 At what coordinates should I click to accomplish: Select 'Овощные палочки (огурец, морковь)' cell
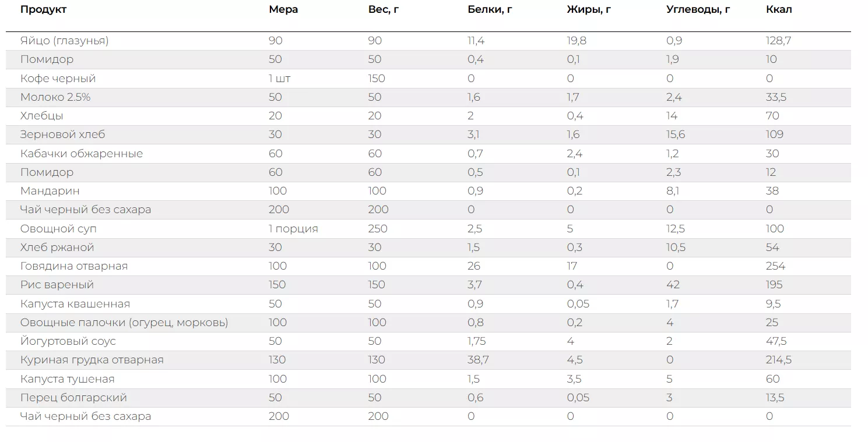124,323
